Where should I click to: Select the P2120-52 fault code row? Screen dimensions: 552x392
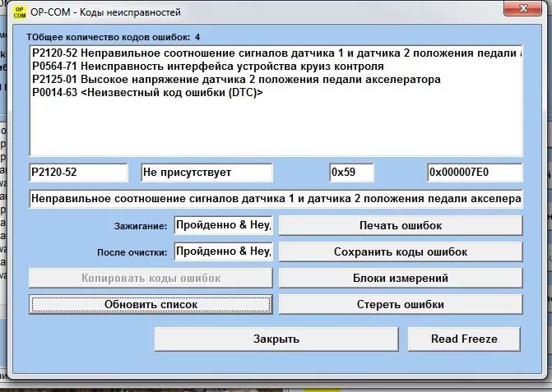coord(276,53)
